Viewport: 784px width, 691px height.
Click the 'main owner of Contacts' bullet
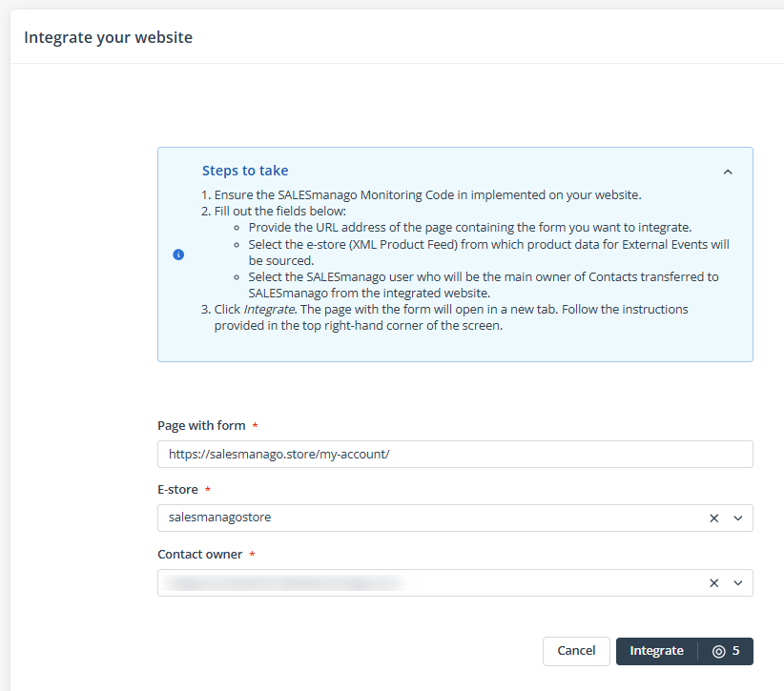coord(484,285)
